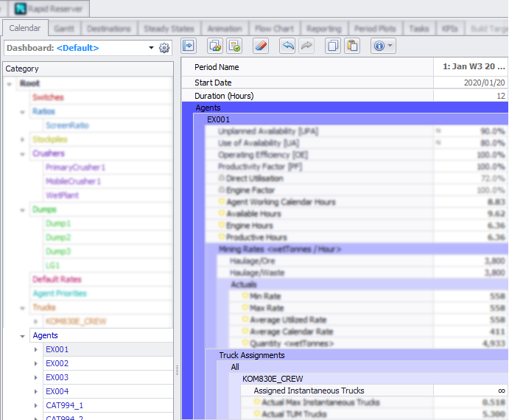Screen dimensions: 509x420
Task: Expand the KOM830E_CREW node under Trucks
Action: 36,321
